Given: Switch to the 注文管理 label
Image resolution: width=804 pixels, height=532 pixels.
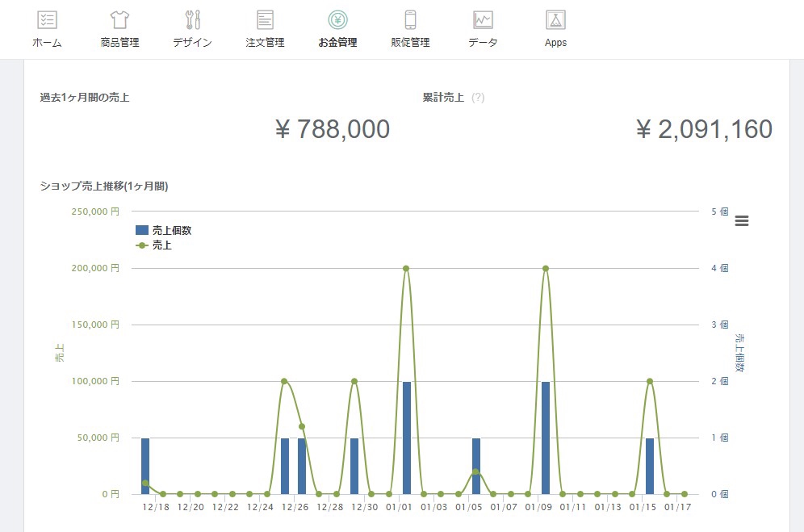Looking at the screenshot, I should [265, 43].
